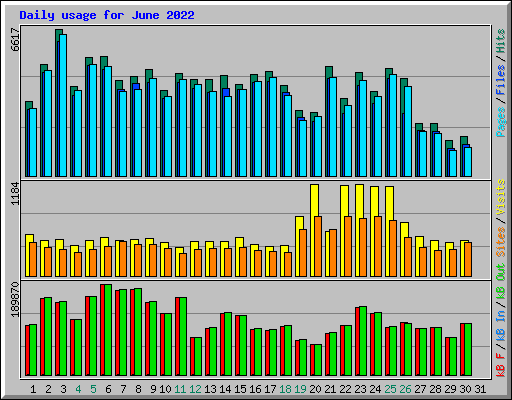Click the 'Files' legend label
The width and height of the screenshot is (512, 400).
click(501, 80)
